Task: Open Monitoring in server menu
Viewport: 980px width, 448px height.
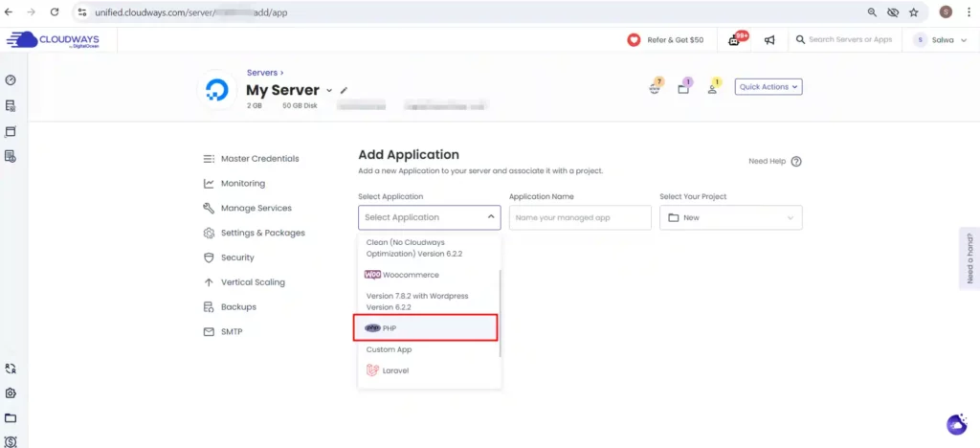Action: (234, 184)
